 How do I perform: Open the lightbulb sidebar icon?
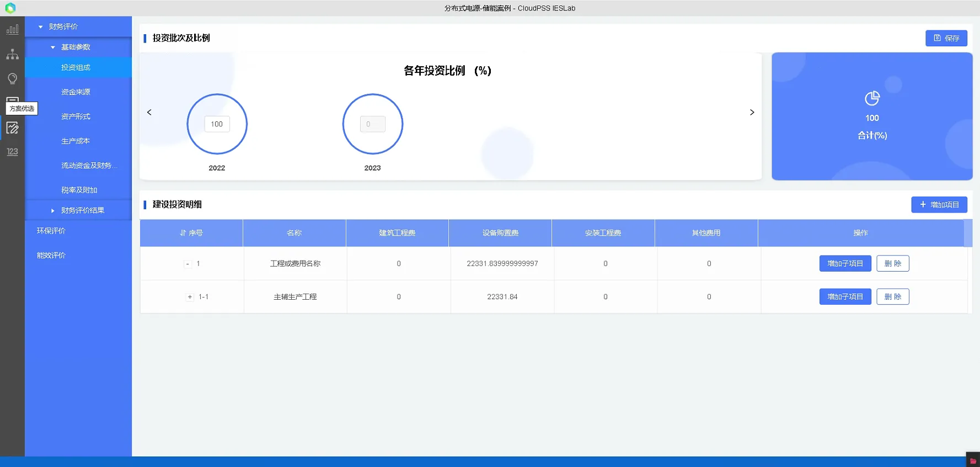12,78
